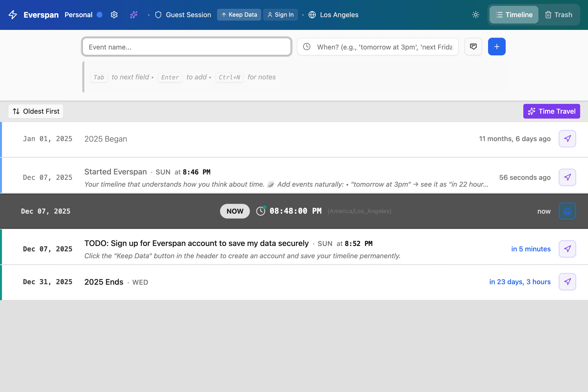The height and width of the screenshot is (392, 588).
Task: Click the home icon on the NOW bar
Action: tap(567, 211)
